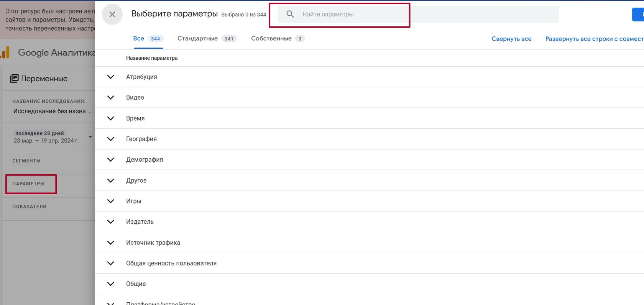Open the date range dropdown arrow

90,137
